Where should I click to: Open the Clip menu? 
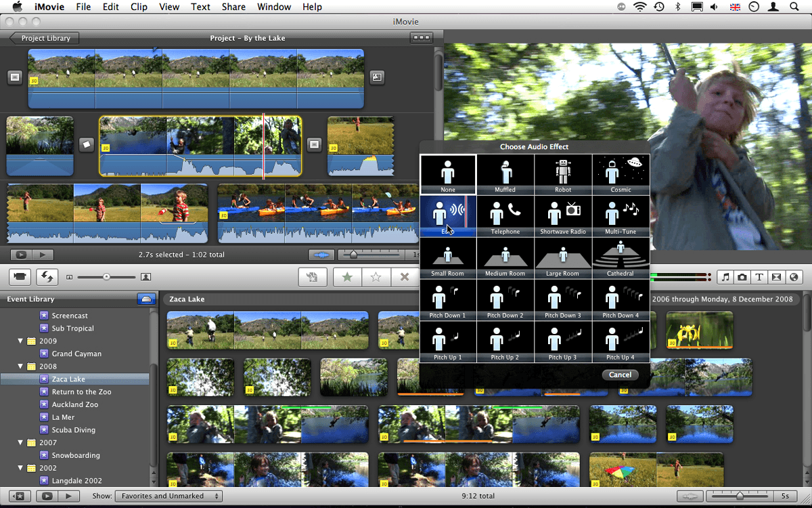(x=139, y=7)
